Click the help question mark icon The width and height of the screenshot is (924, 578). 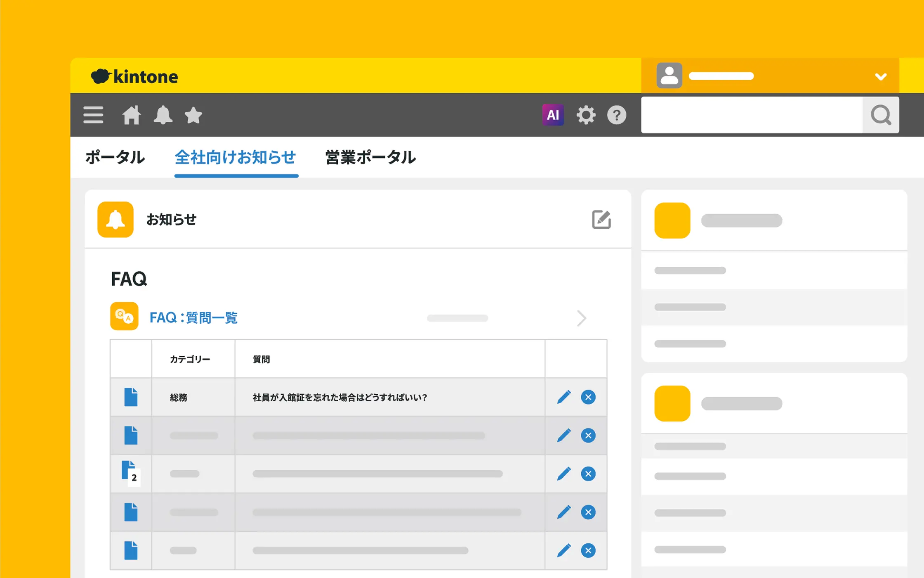[x=617, y=115]
